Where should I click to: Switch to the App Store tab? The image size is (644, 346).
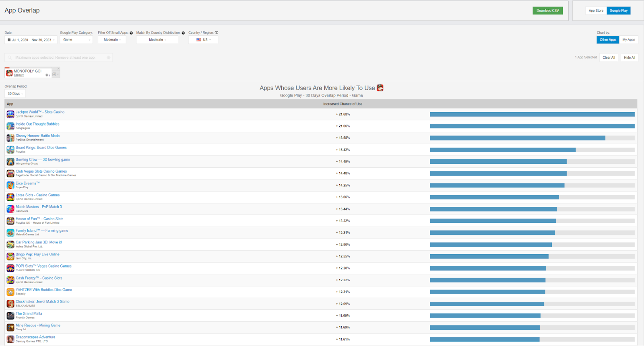[596, 11]
